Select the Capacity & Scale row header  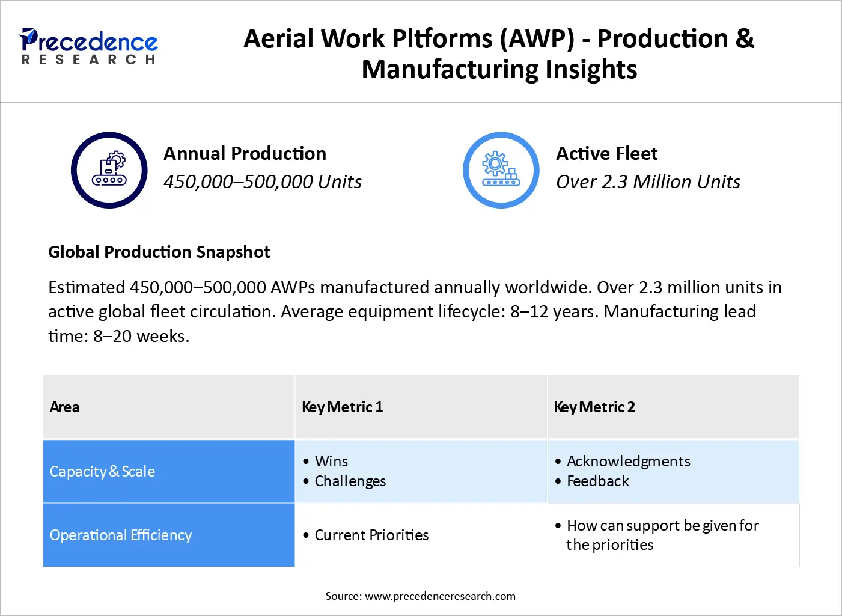pos(102,471)
